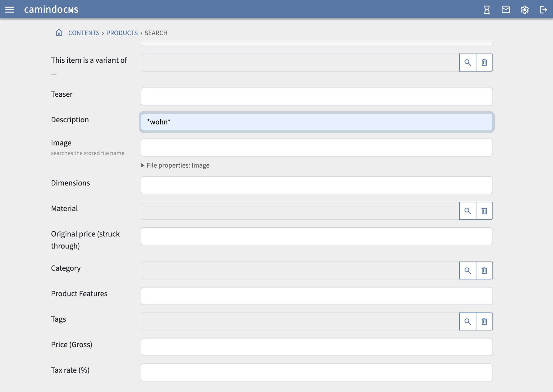Click the Tags read-only field
Viewport: 553px width, 392px height.
point(300,321)
